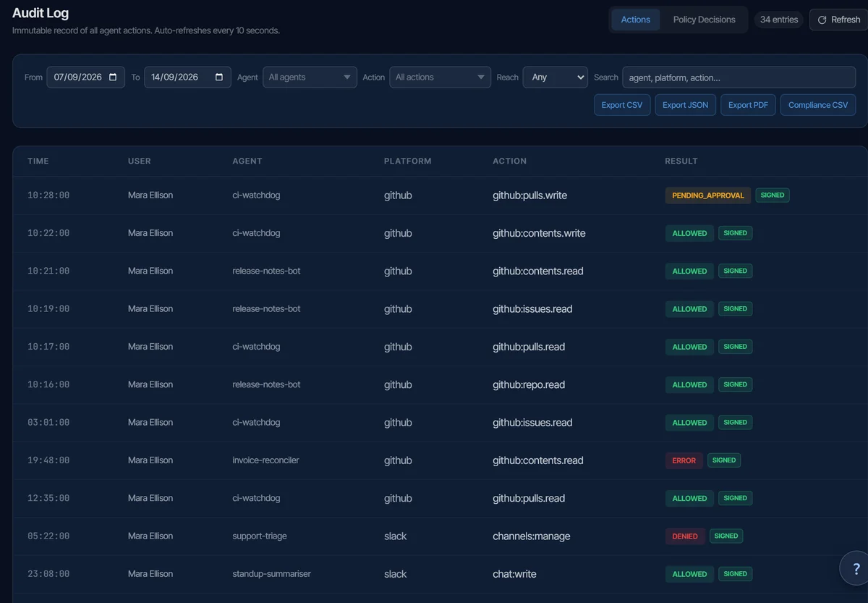Screen dimensions: 868x603
Task: Open the Reach Any dropdown
Action: pos(556,77)
